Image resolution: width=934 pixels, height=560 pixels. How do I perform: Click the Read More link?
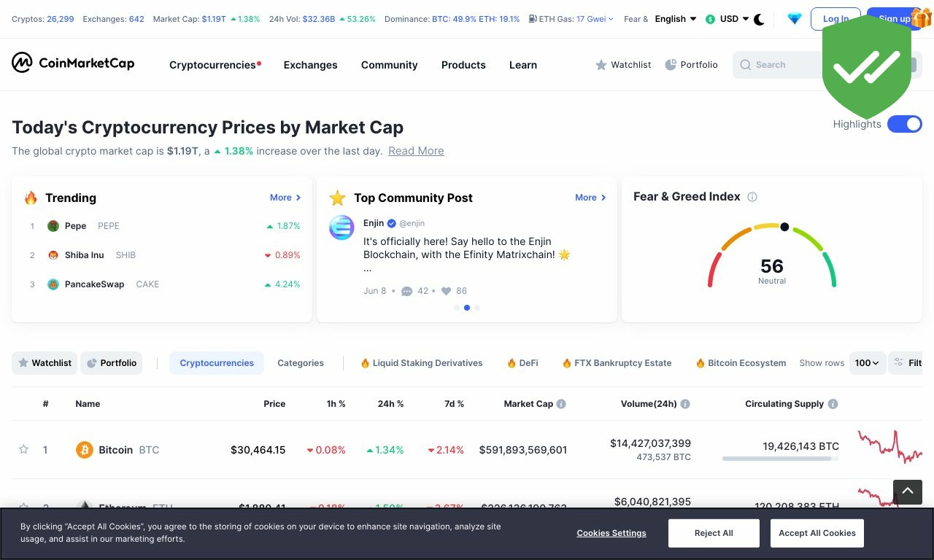point(416,151)
